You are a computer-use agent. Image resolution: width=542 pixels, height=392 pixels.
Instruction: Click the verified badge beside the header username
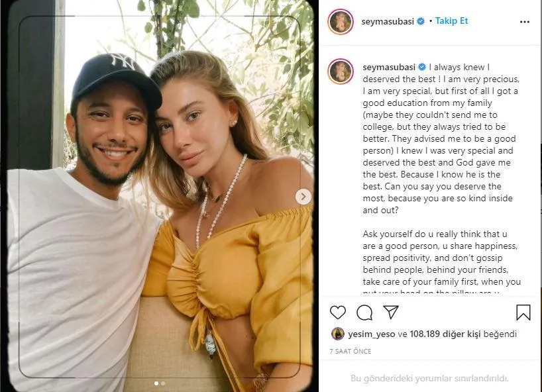(421, 21)
